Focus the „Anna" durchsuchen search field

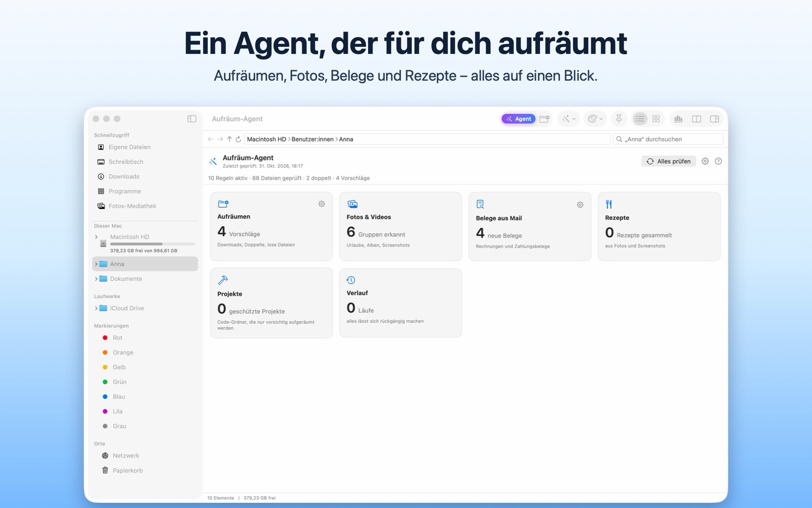click(x=668, y=139)
